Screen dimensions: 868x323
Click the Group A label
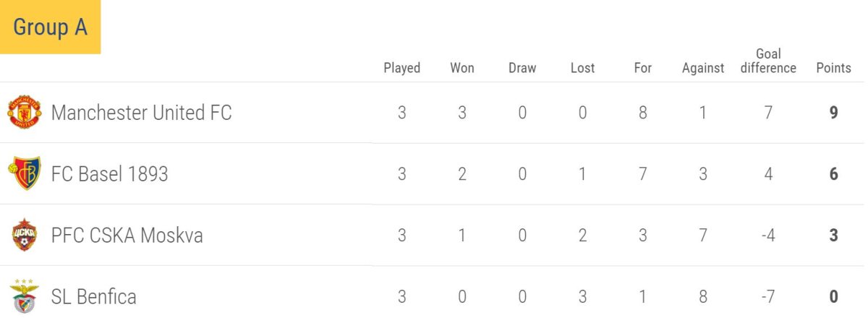pyautogui.click(x=50, y=27)
